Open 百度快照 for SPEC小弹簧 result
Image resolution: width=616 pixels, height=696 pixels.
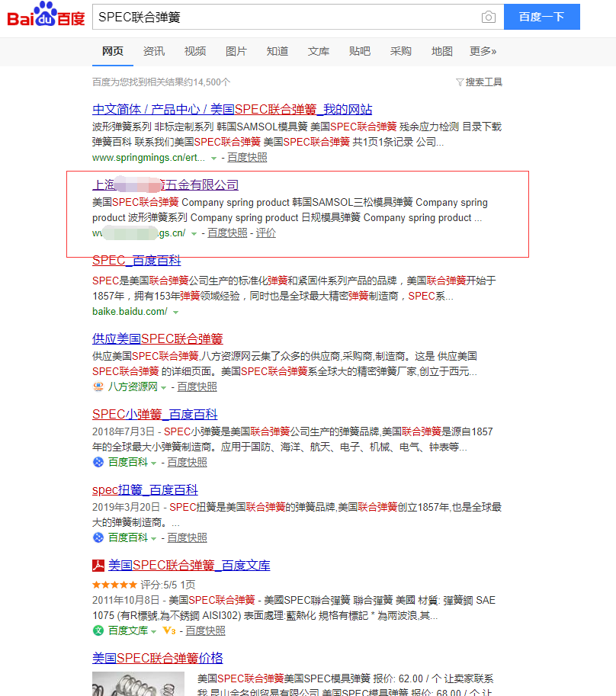[188, 463]
